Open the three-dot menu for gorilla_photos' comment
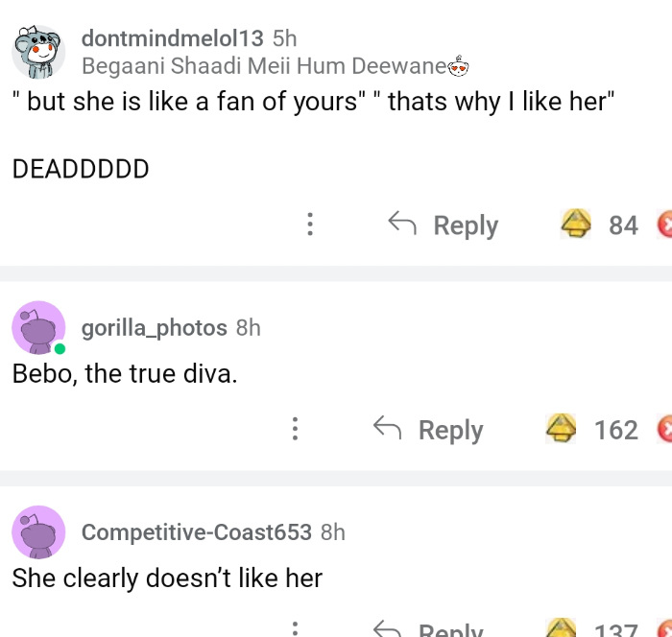Screen dimensions: 672x637 tap(295, 429)
